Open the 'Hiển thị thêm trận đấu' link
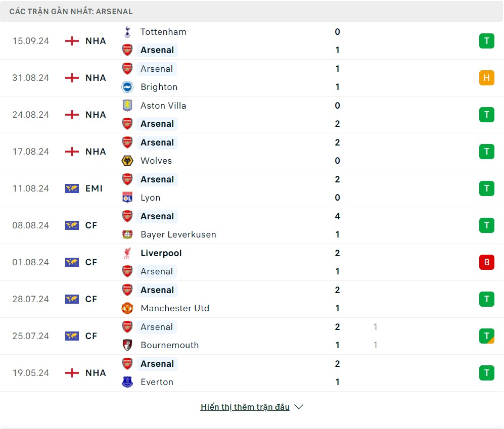The width and height of the screenshot is (504, 429). [245, 407]
